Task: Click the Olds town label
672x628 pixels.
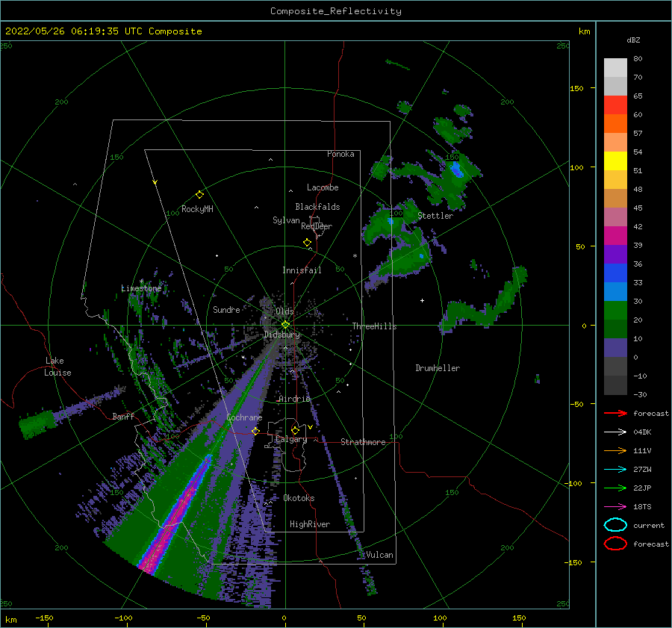Action: pyautogui.click(x=284, y=311)
